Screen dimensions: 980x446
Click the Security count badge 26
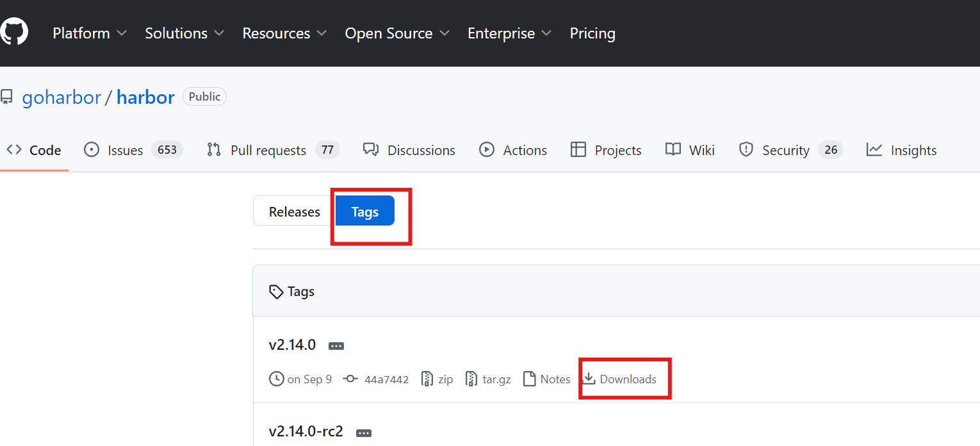coord(831,150)
